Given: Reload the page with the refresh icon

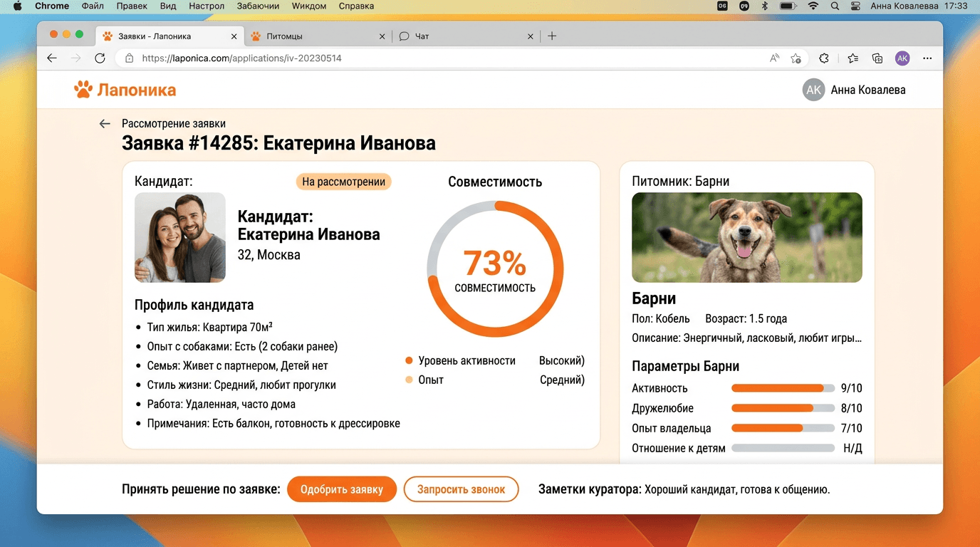Looking at the screenshot, I should pyautogui.click(x=100, y=58).
